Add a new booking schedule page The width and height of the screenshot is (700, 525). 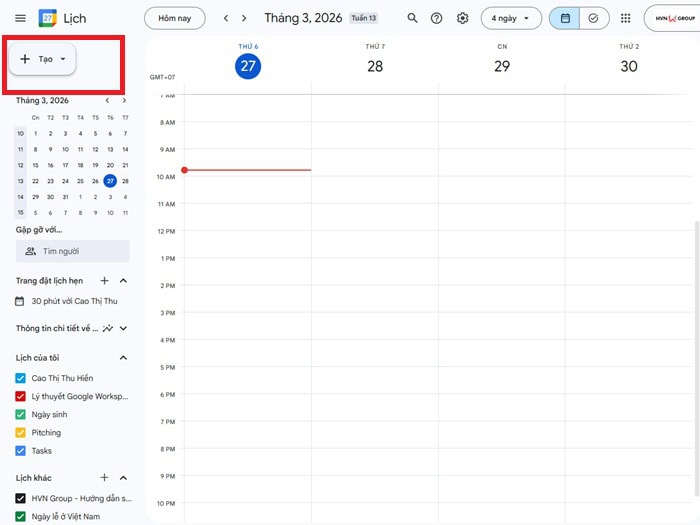[104, 281]
